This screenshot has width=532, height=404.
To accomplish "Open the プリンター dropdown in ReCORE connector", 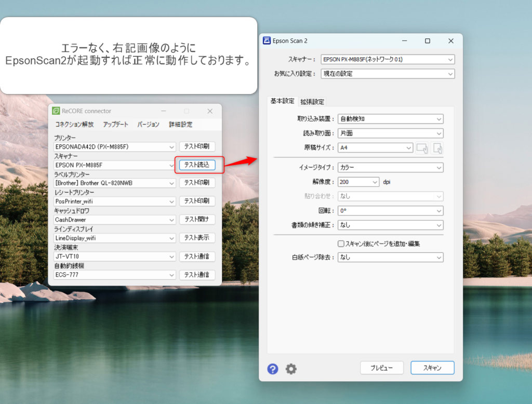I will click(x=115, y=147).
